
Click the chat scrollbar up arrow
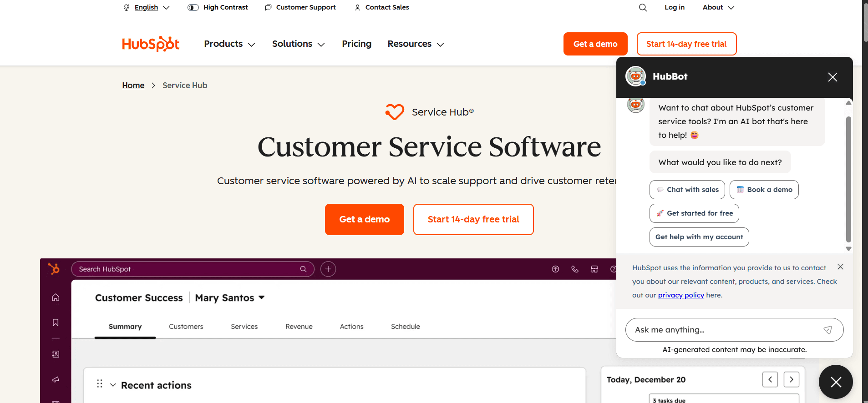point(848,103)
